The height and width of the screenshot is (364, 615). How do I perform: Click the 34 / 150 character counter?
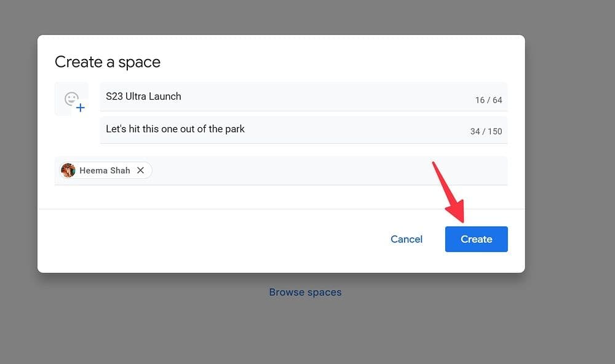pyautogui.click(x=486, y=132)
